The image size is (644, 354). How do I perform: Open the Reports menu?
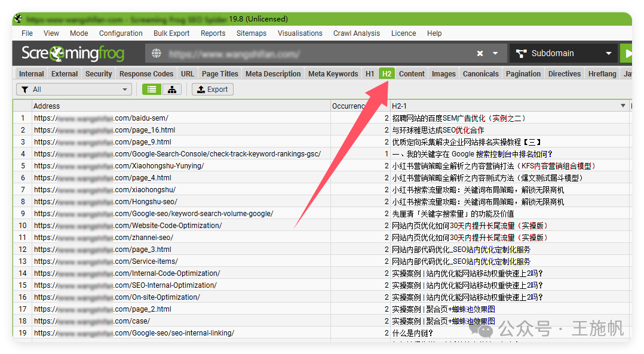click(213, 33)
